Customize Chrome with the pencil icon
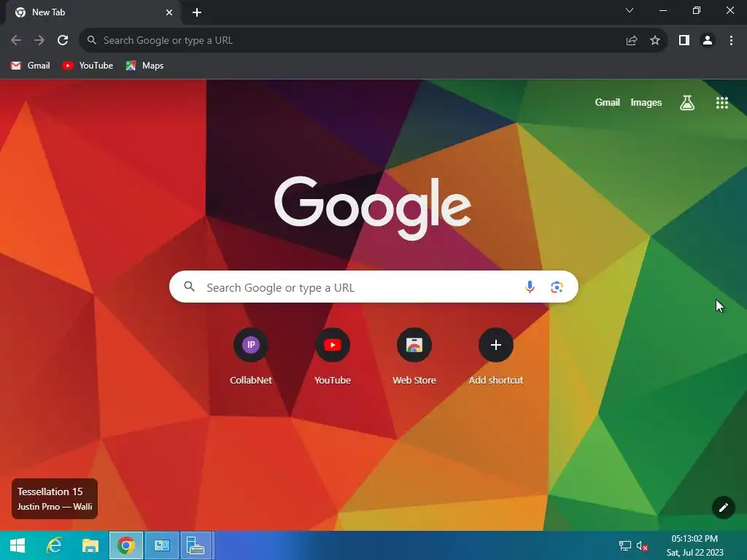 (x=723, y=507)
